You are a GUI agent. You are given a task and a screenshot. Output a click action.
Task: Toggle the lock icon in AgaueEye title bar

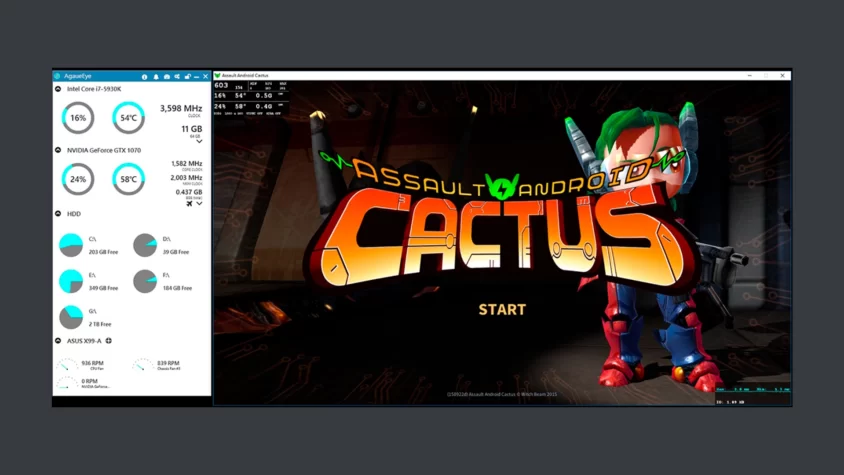(x=187, y=76)
